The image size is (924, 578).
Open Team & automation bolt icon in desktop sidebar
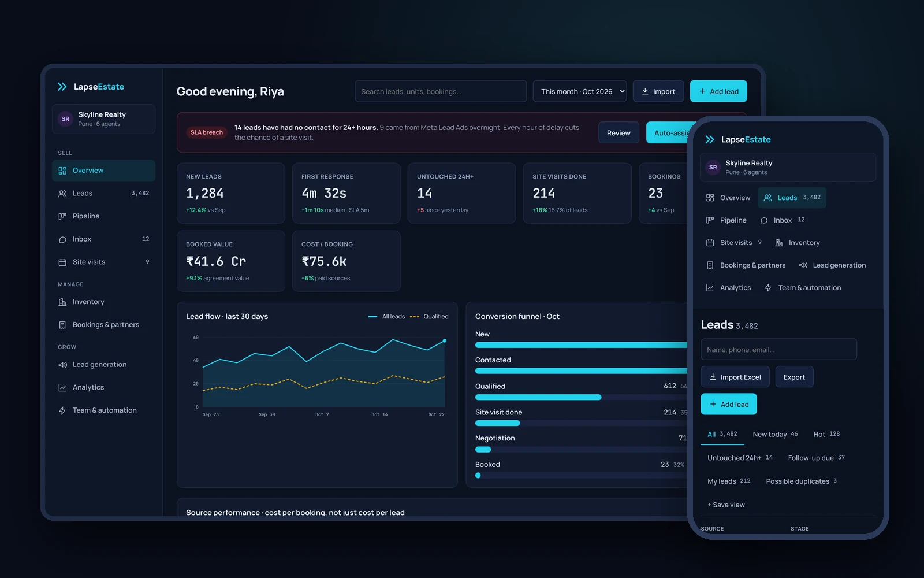tap(62, 410)
